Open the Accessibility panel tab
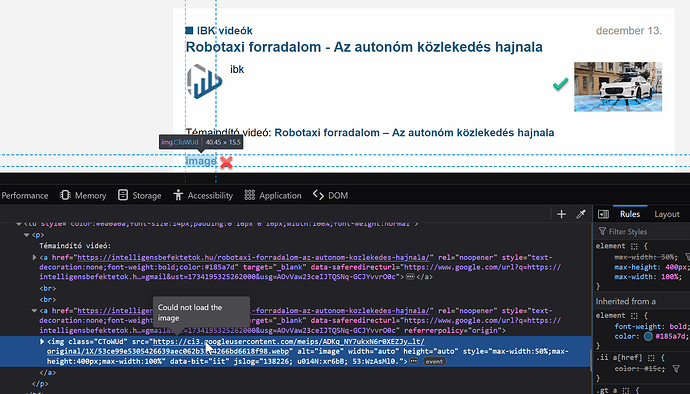 coord(203,195)
